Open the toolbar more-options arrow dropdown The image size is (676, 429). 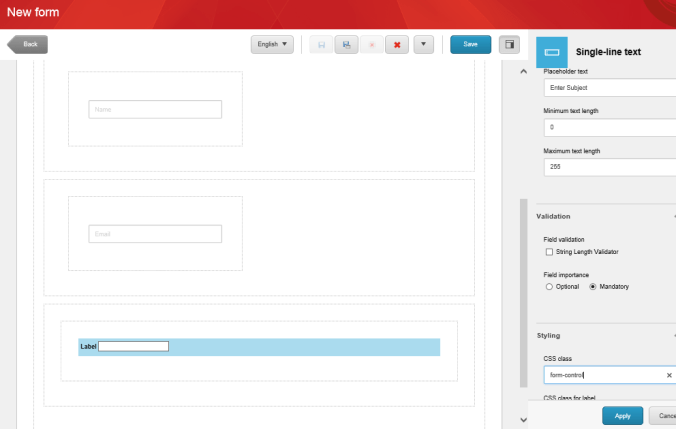pyautogui.click(x=423, y=45)
